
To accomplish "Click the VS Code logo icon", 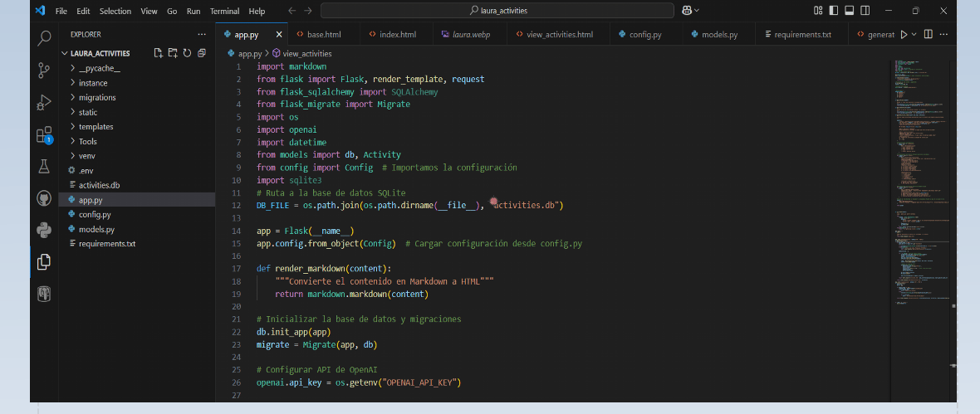I will 40,11.
